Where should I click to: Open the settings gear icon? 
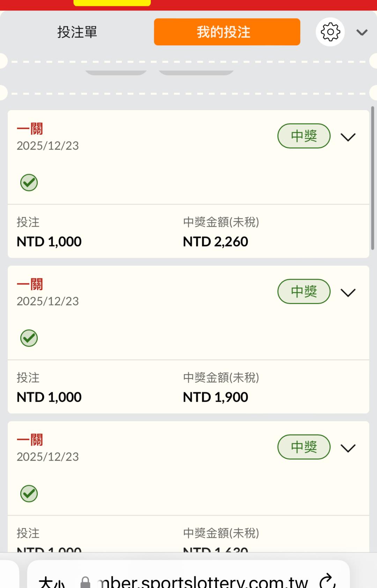(x=330, y=32)
